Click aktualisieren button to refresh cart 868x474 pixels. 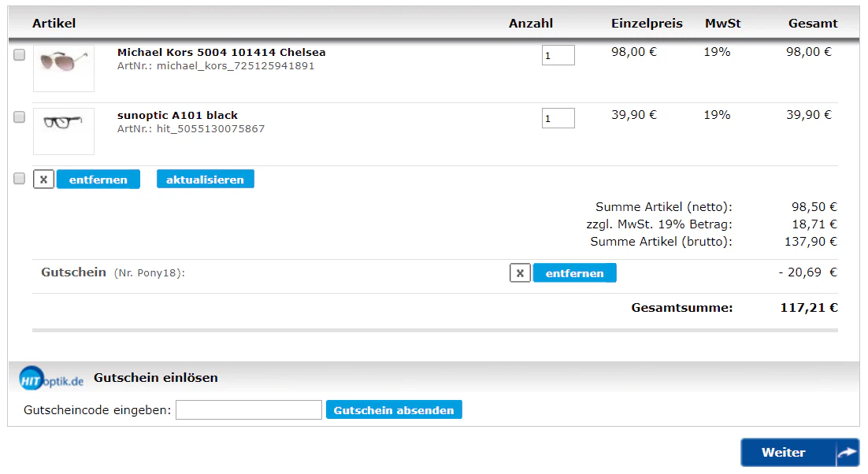coord(206,180)
